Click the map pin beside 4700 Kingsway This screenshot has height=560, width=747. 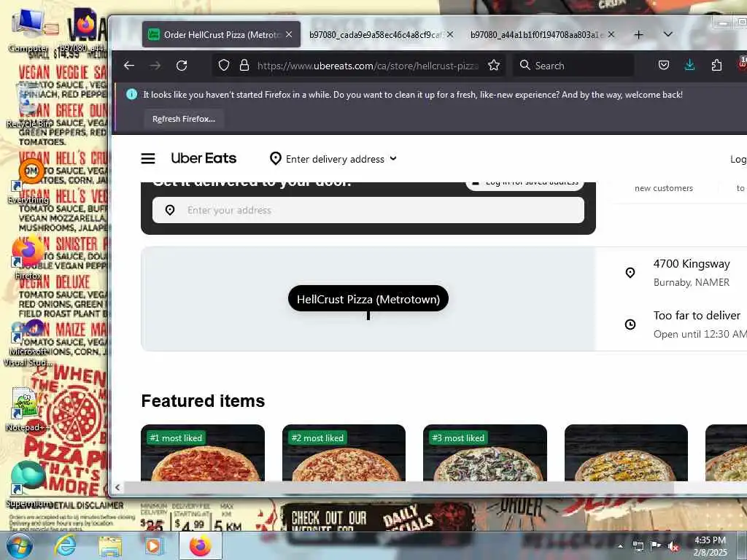coord(630,273)
